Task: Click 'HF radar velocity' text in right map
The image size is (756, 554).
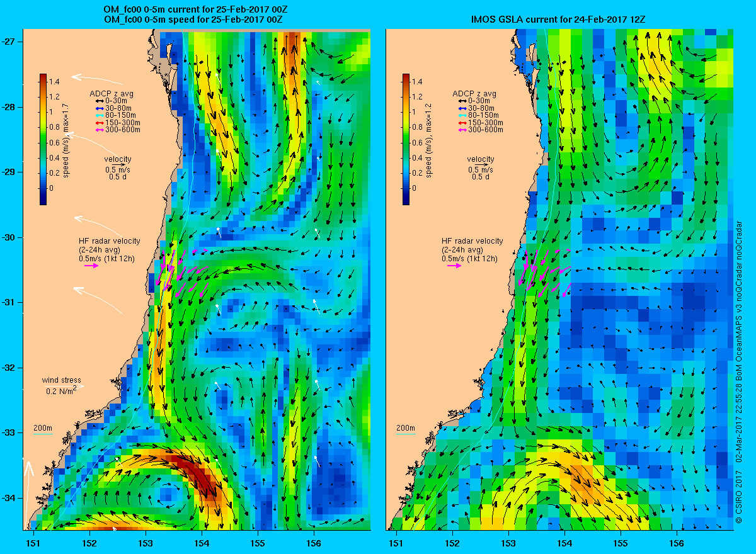Action: pyautogui.click(x=472, y=241)
